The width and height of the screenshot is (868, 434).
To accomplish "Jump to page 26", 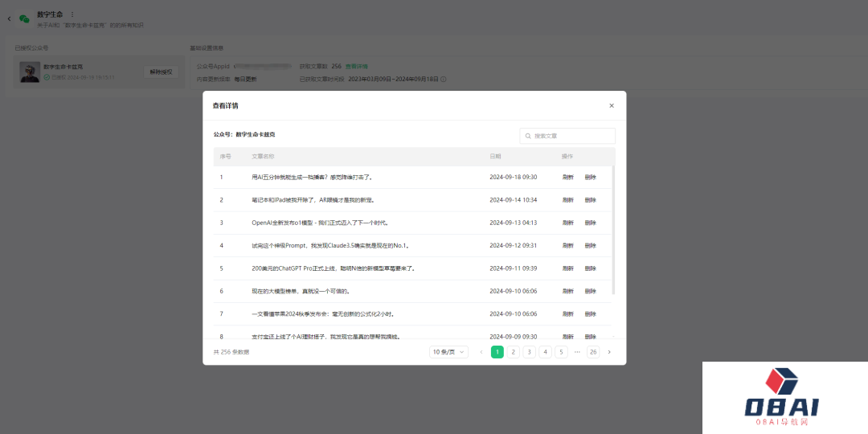I will click(x=593, y=352).
